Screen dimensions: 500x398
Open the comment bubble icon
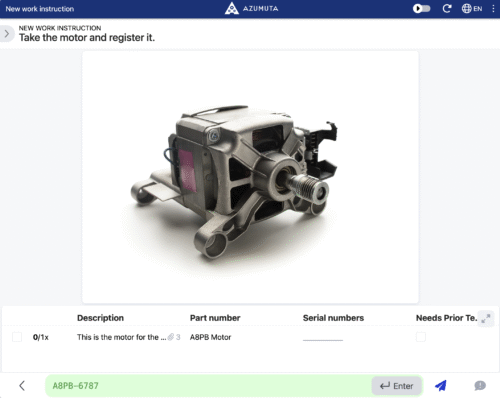480,386
